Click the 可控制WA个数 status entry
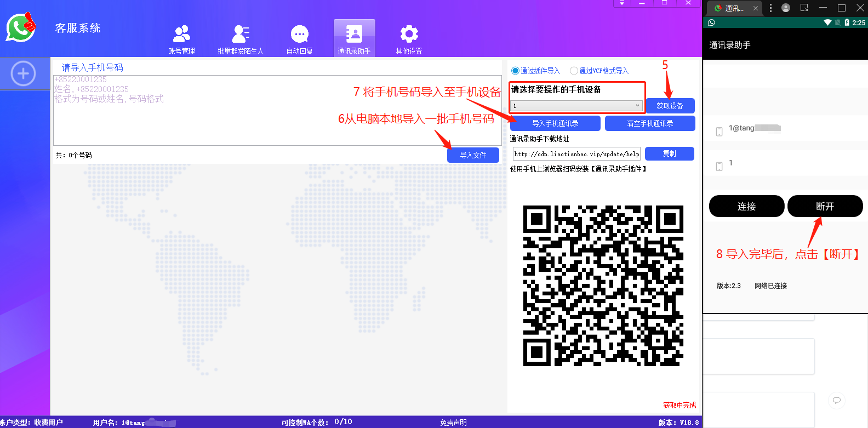This screenshot has height=428, width=868. click(x=317, y=423)
